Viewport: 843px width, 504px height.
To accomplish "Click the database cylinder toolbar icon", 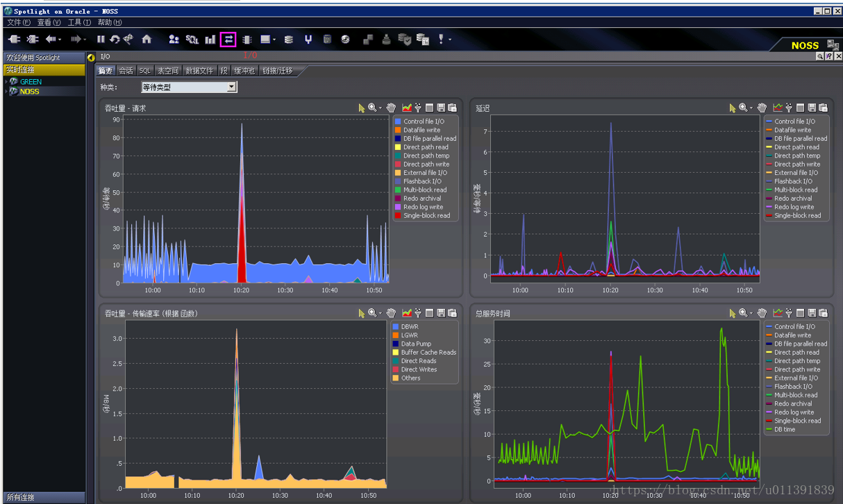I will (327, 40).
